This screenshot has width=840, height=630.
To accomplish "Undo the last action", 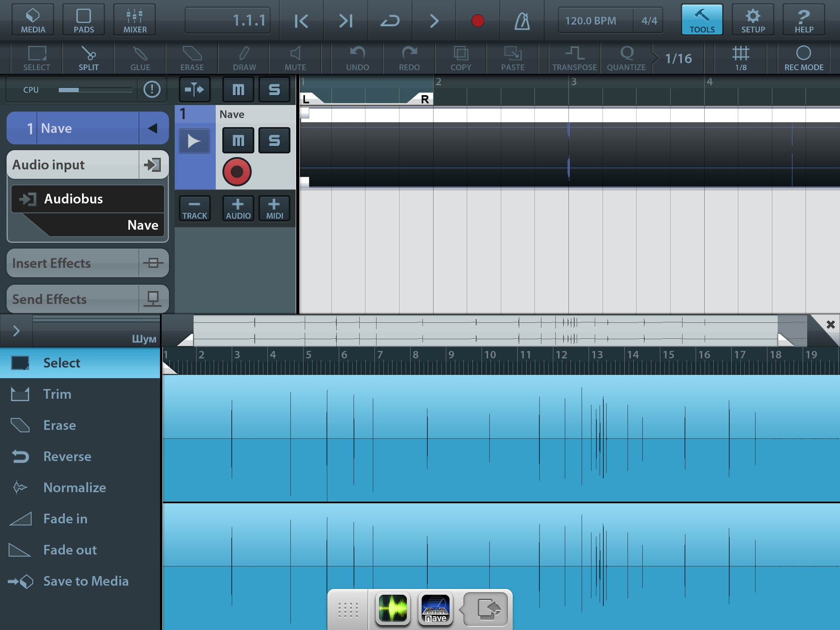I will 358,58.
